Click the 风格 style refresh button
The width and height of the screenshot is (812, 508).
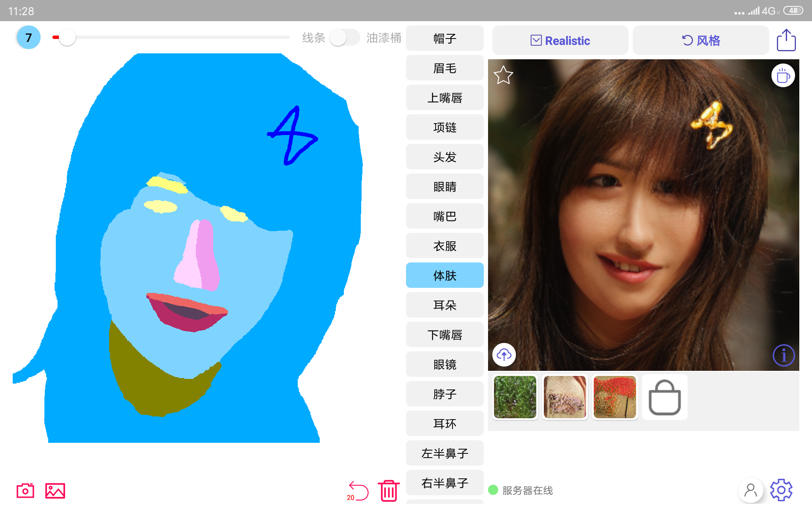pos(701,40)
